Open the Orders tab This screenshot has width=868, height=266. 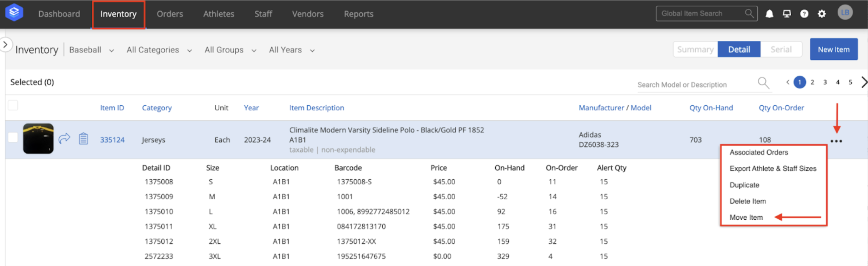(x=170, y=14)
